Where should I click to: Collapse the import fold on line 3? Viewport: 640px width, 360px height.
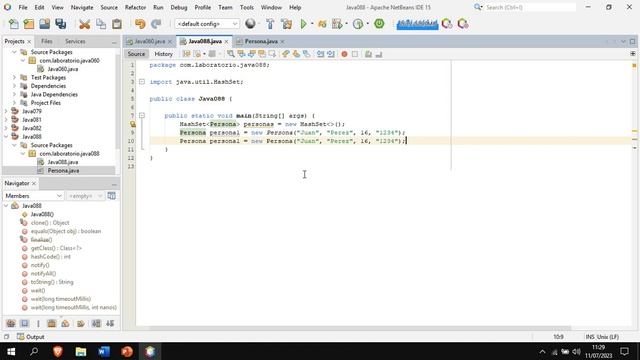[x=142, y=82]
